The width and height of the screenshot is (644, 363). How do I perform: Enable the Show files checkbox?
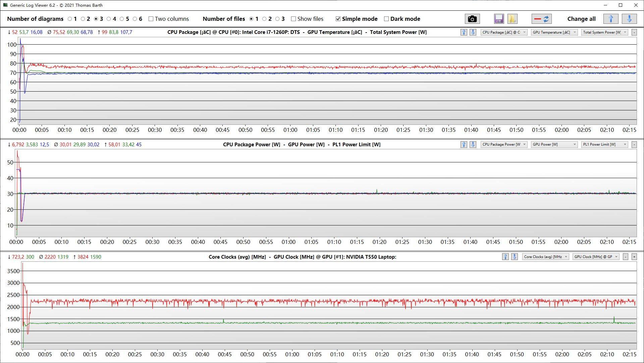point(293,19)
